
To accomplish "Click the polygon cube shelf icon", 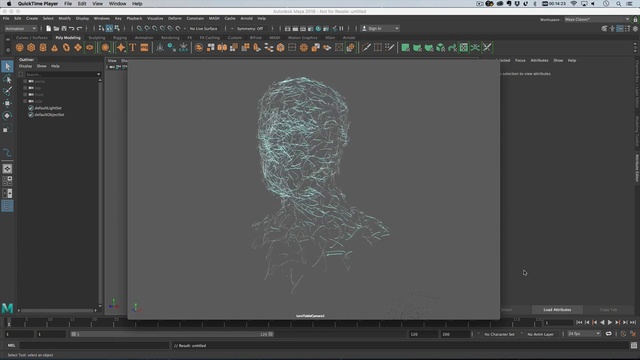I will tap(31, 48).
